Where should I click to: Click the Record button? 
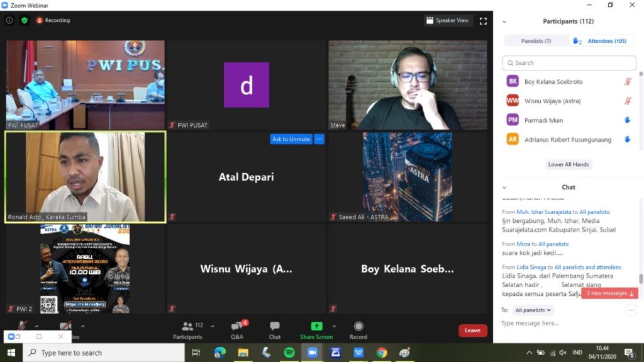358,331
